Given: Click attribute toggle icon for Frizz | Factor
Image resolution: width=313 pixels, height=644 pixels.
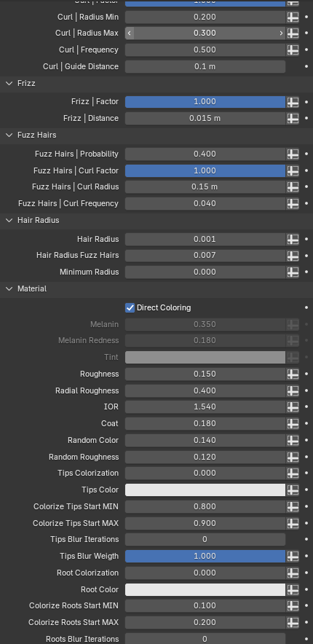Looking at the screenshot, I should [293, 102].
